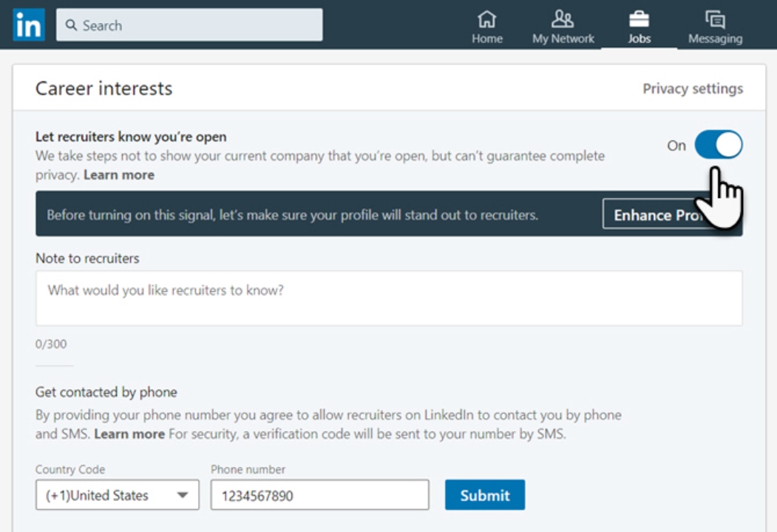Click the LinkedIn logo icon
This screenshot has height=532, width=777.
[x=29, y=25]
